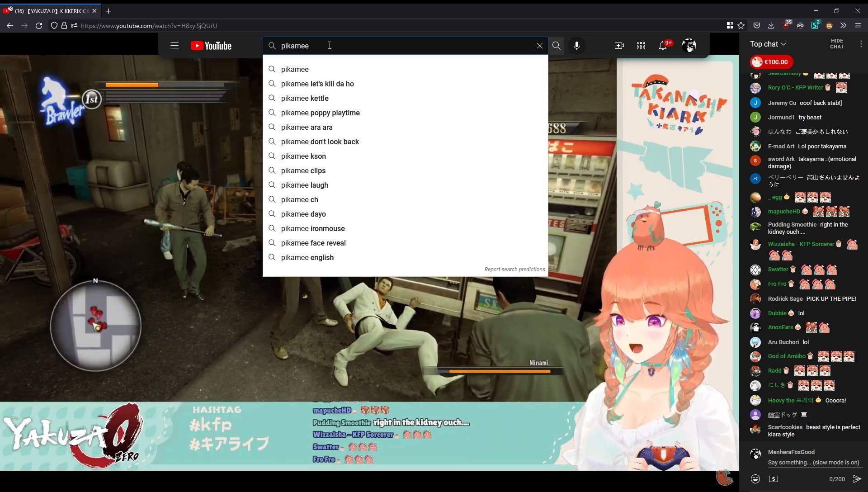Viewport: 868px width, 492px height.
Task: Select suggestion 'pikamee let's kill da ho'
Action: point(406,84)
